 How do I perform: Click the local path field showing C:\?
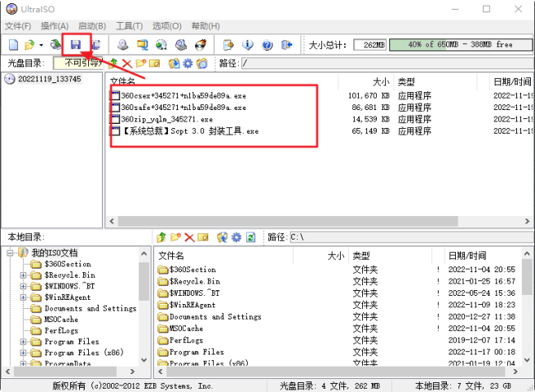[x=412, y=237]
